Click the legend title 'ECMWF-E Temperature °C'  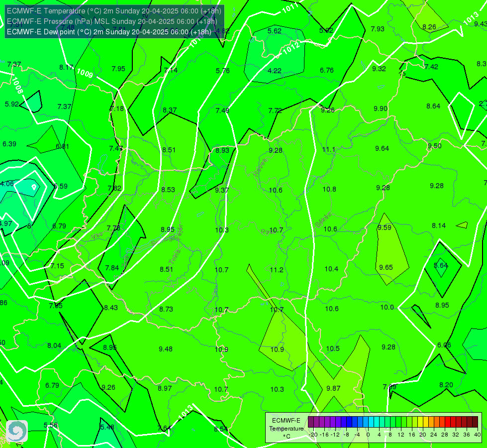click(x=287, y=429)
